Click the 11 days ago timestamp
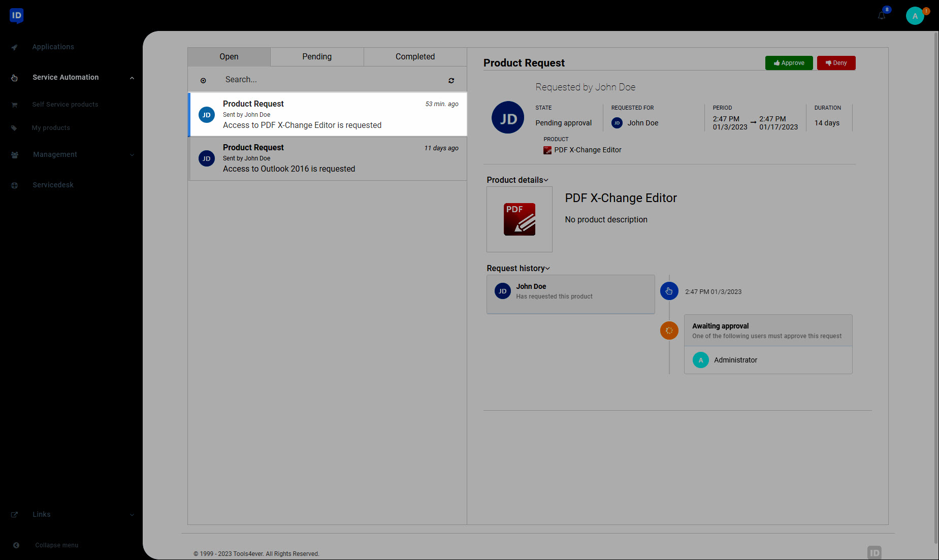The height and width of the screenshot is (560, 939). coord(441,148)
